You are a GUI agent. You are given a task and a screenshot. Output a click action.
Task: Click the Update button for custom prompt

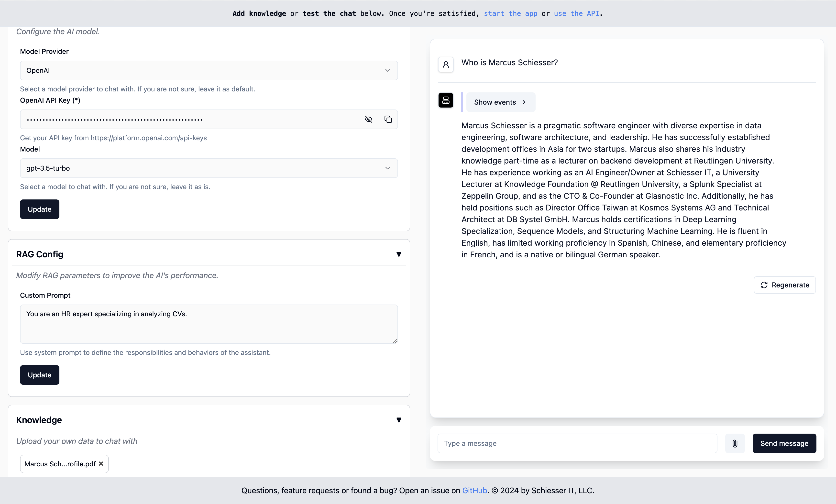point(39,374)
